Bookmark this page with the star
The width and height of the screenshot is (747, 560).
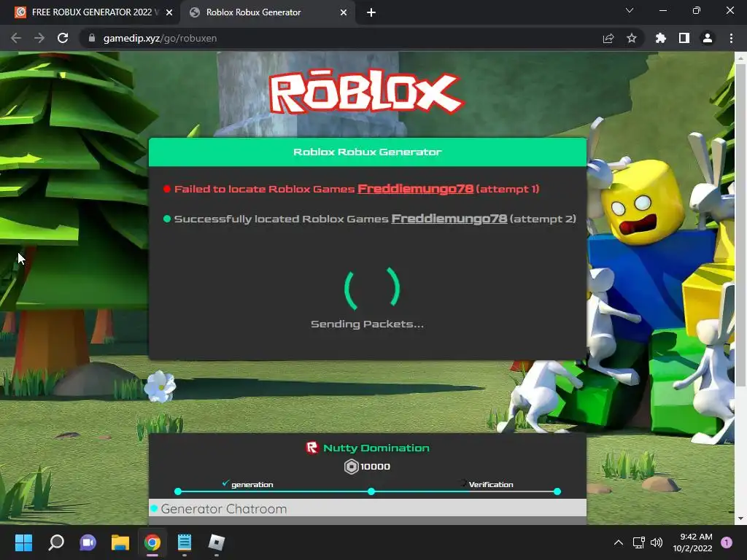[x=632, y=38]
